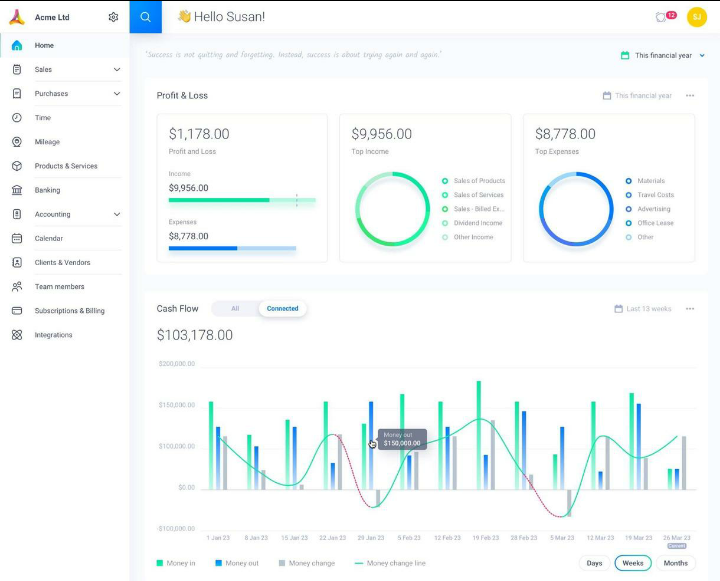Open Cash Flow three-dot options menu
Screen dimensions: 720x581
pos(690,309)
